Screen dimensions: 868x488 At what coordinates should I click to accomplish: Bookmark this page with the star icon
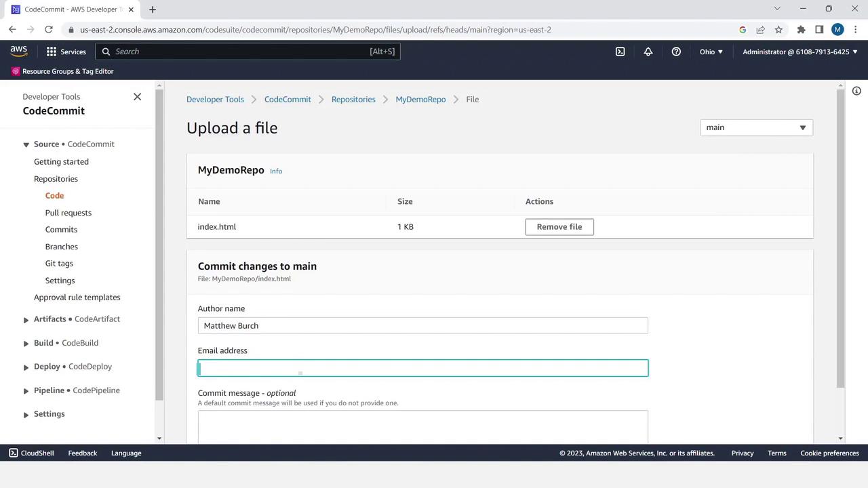click(778, 30)
